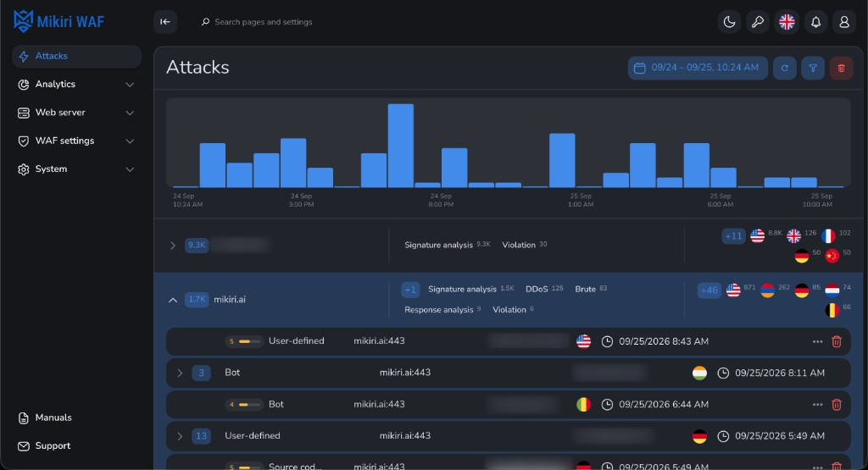Open the filter button
This screenshot has height=470, width=868.
(813, 68)
